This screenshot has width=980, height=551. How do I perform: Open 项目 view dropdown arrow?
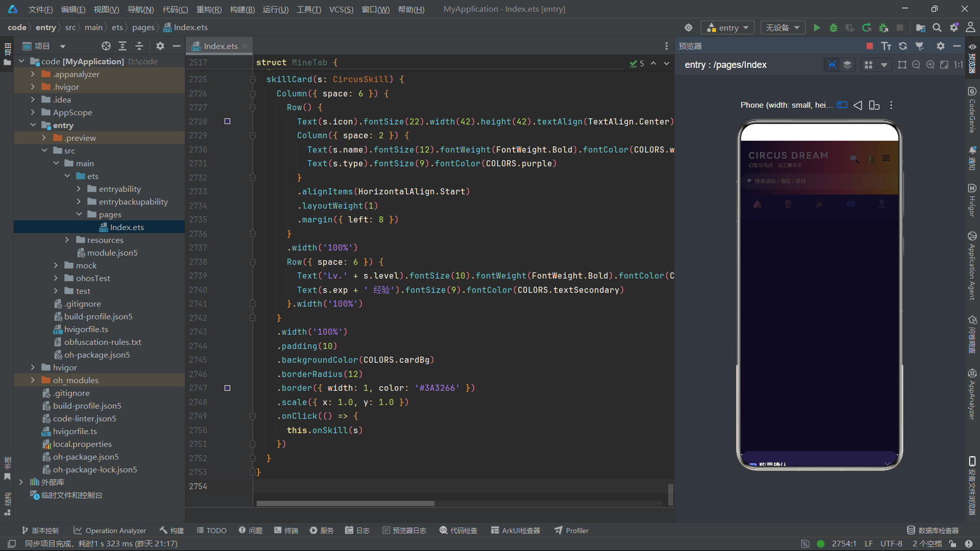(x=63, y=46)
